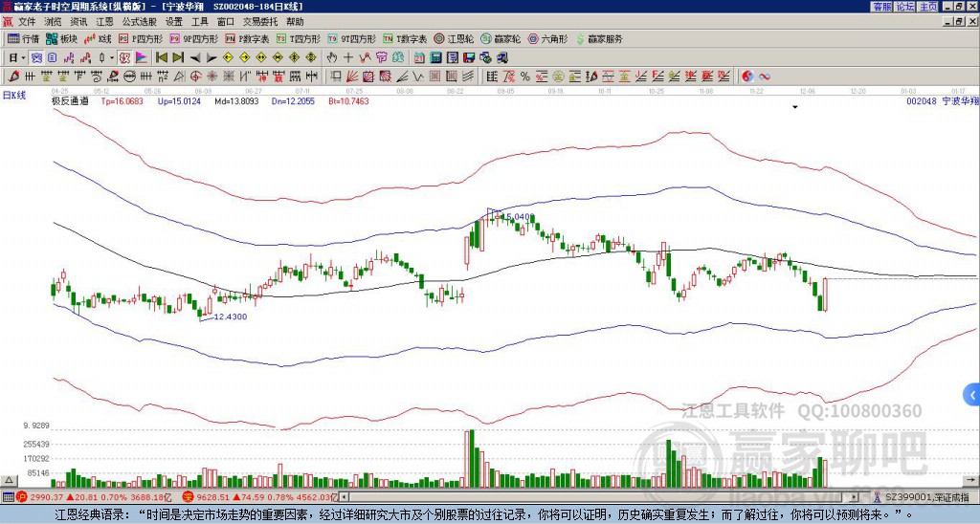Open the P四方形 square tool
The width and height of the screenshot is (980, 524).
coord(141,38)
